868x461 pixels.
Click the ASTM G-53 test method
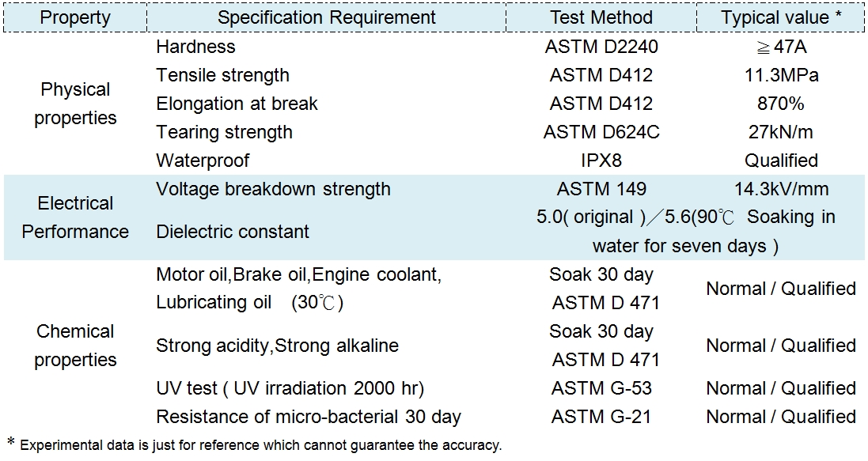601,388
